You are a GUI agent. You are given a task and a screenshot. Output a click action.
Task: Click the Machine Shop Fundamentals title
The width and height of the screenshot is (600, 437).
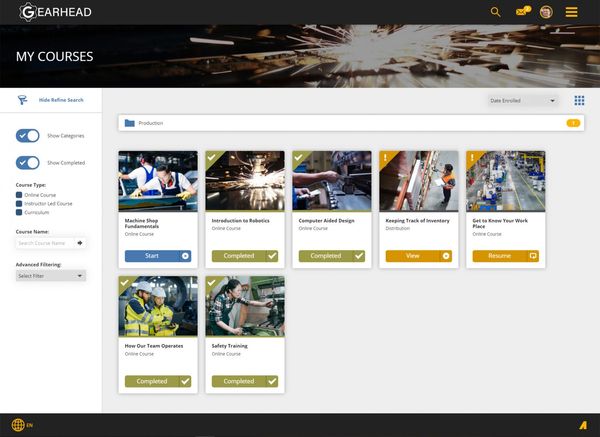tap(142, 223)
